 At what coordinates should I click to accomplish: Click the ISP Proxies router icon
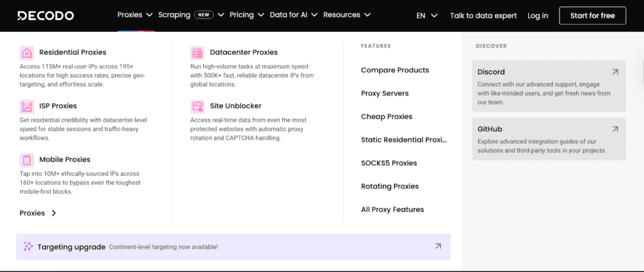point(26,106)
